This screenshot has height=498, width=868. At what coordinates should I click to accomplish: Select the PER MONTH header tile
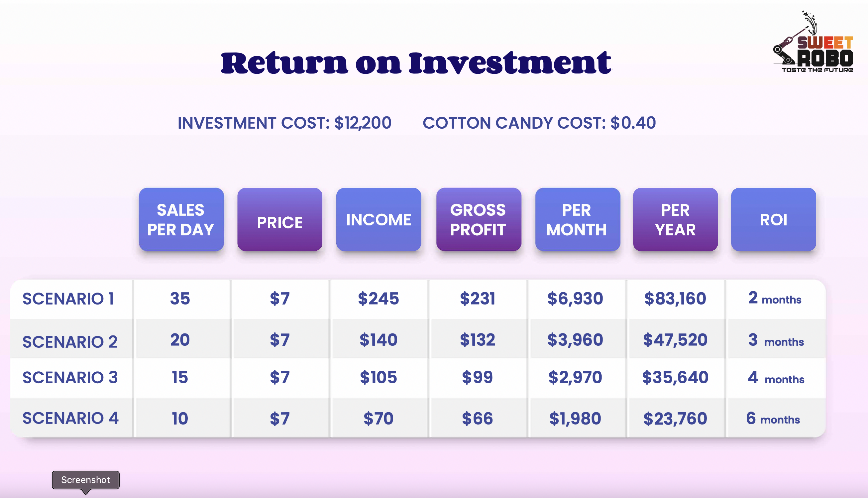pos(577,219)
